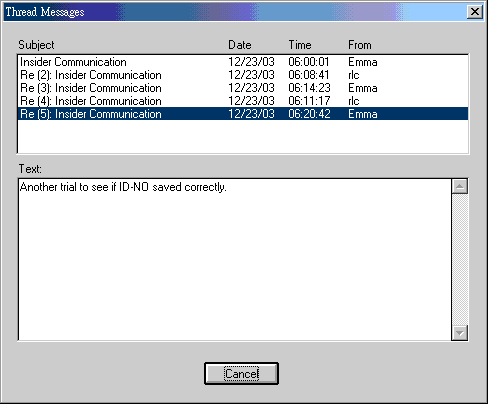Click the 06:14:23 time entry
The height and width of the screenshot is (404, 488).
[x=309, y=88]
